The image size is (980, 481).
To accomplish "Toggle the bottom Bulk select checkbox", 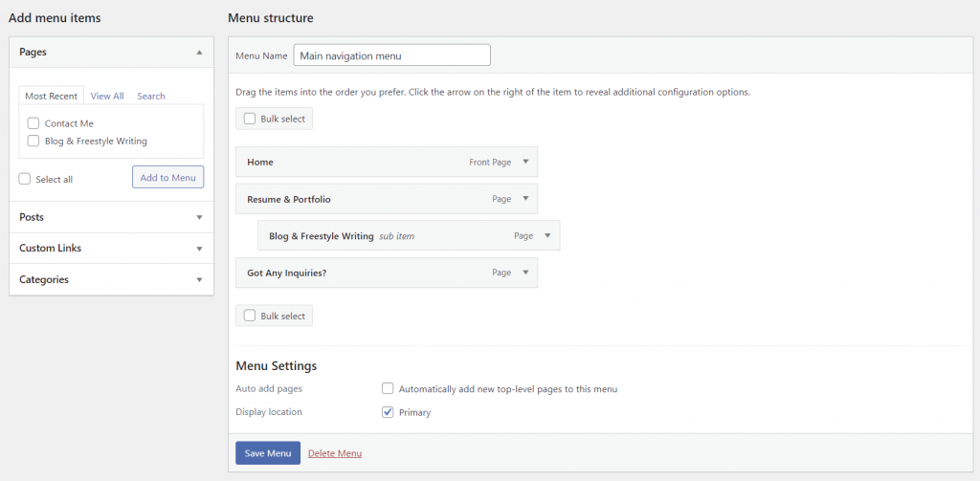I will pos(250,316).
